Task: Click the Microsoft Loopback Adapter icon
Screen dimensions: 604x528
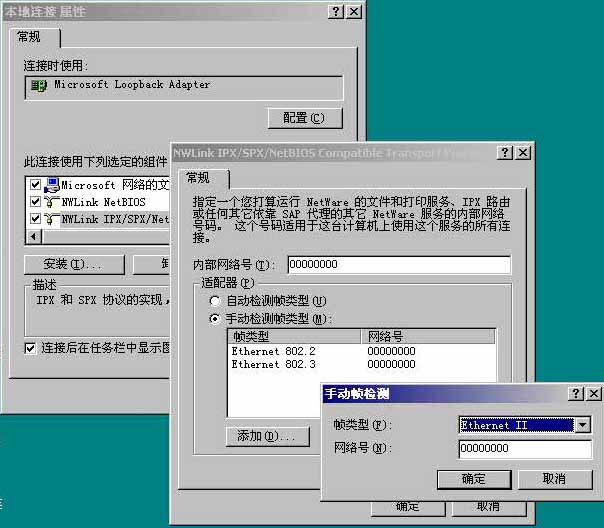Action: [39, 86]
